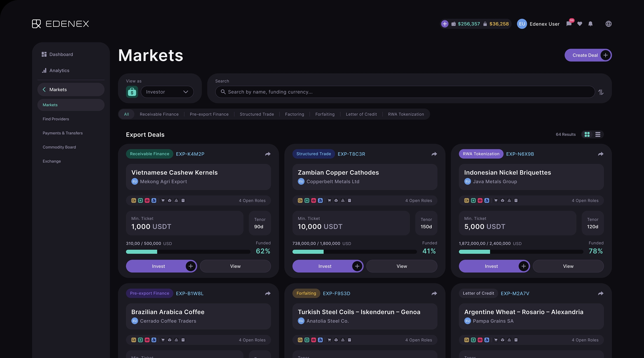Open notifications bell icon
The image size is (644, 358).
[591, 24]
